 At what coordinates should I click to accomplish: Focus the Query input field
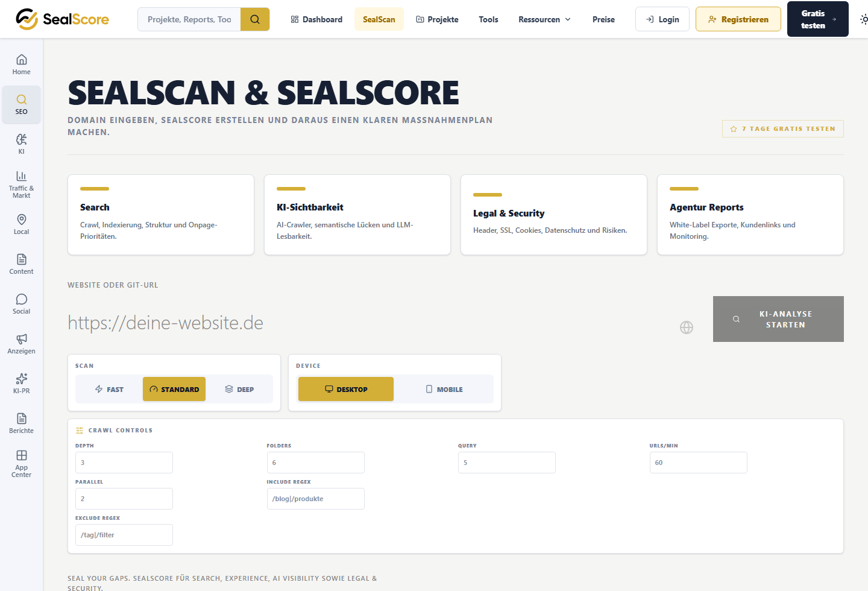[x=507, y=463]
